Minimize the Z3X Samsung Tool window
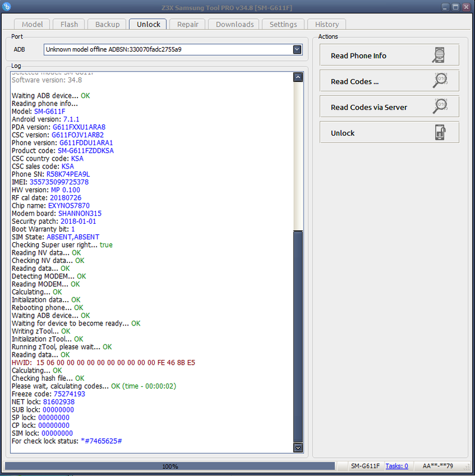Viewport: 475px width, 476px height. tap(445, 7)
